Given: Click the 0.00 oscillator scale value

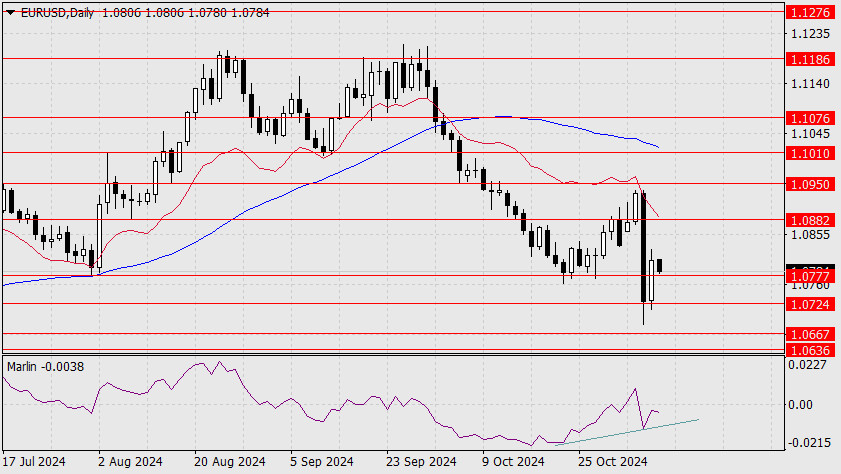Looking at the screenshot, I should pyautogui.click(x=800, y=405).
